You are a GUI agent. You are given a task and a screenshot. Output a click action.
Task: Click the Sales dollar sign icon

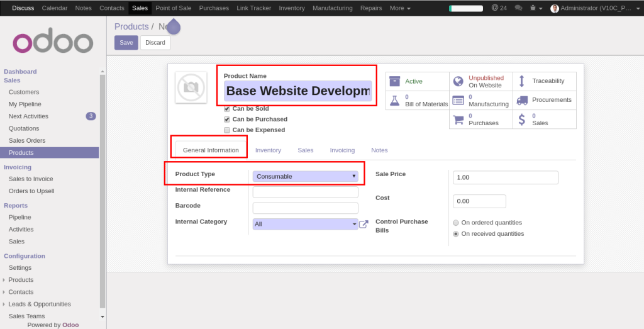click(521, 119)
